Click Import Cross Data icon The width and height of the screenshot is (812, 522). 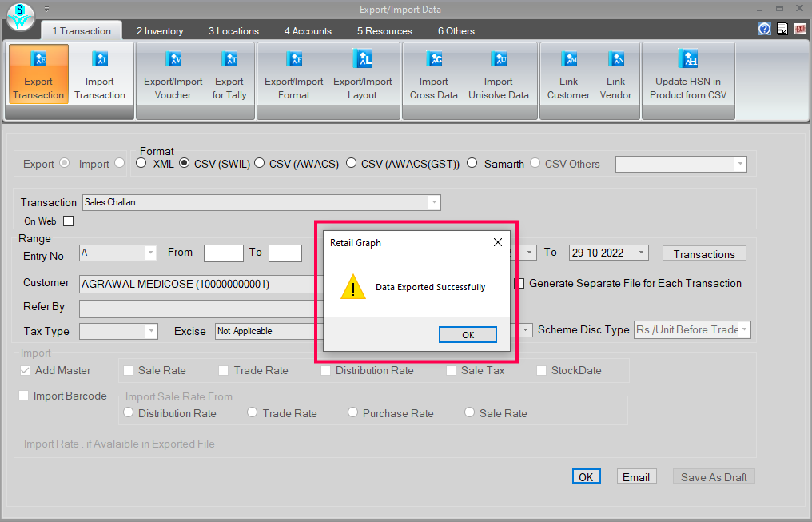[433, 74]
